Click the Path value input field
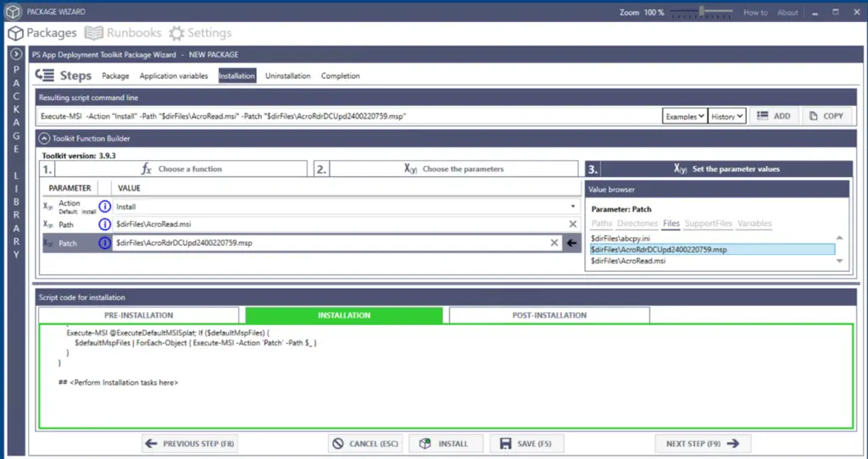868x459 pixels. 340,224
